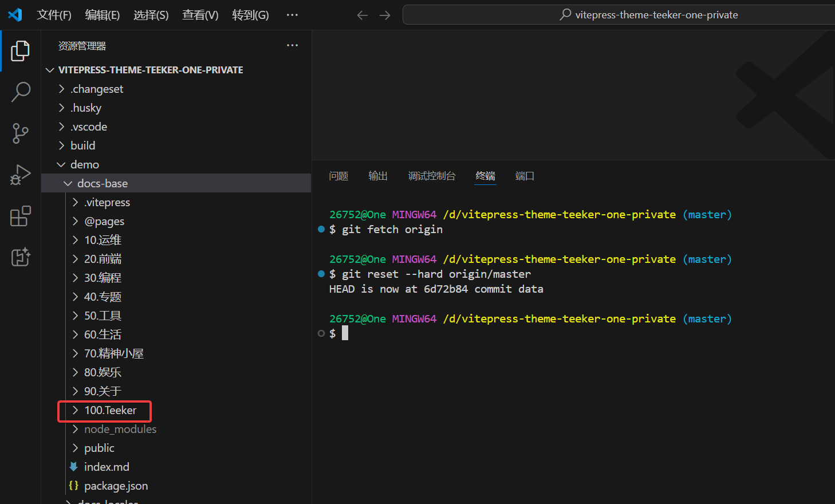
Task: Expand the 50.工具 folder
Action: (176, 316)
